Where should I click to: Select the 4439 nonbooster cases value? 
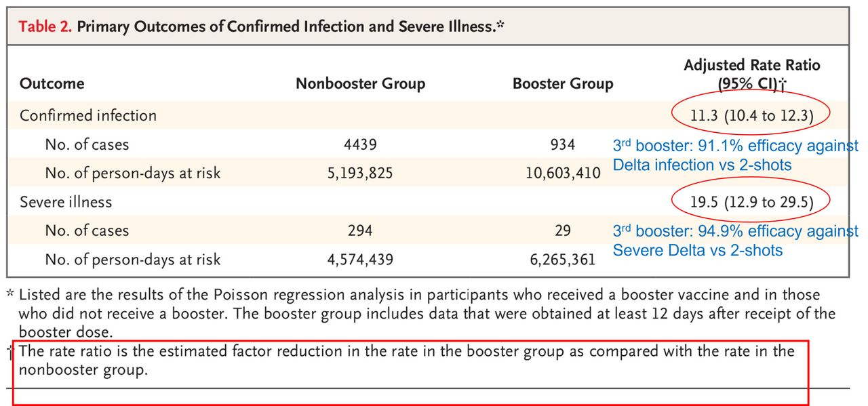pyautogui.click(x=360, y=144)
